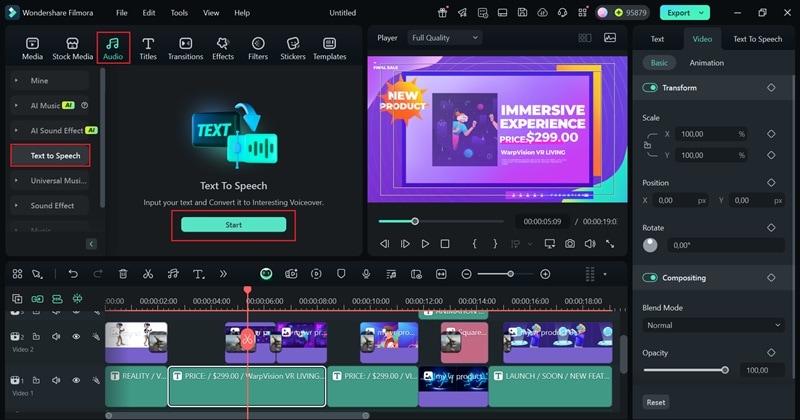Viewport: 800px width, 420px height.
Task: Switch to the Text properties tab
Action: (657, 39)
